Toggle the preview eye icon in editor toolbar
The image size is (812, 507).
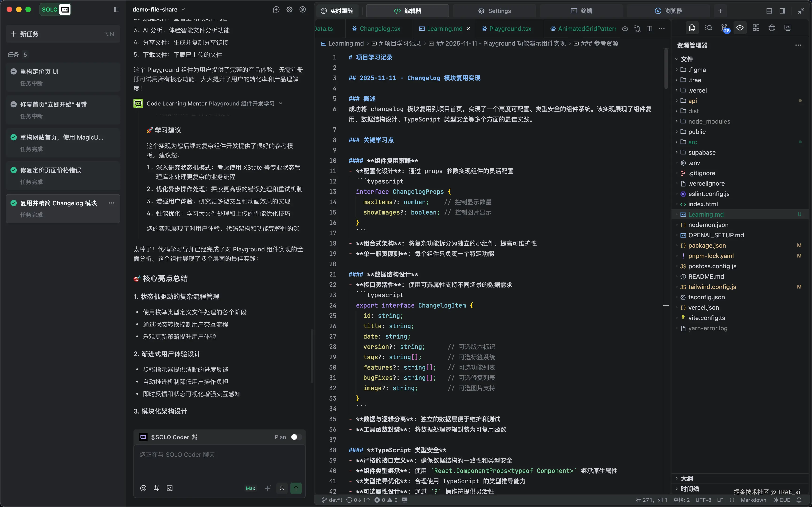(x=625, y=29)
